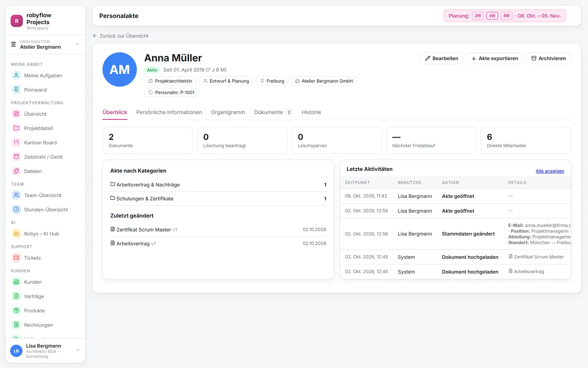Switch to the Organigramm tab

coord(228,112)
